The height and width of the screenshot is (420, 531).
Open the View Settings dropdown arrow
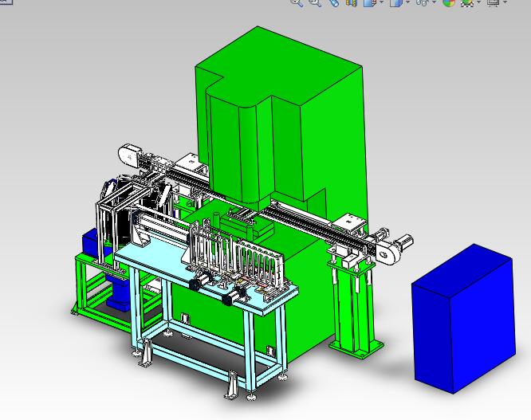point(505,2)
